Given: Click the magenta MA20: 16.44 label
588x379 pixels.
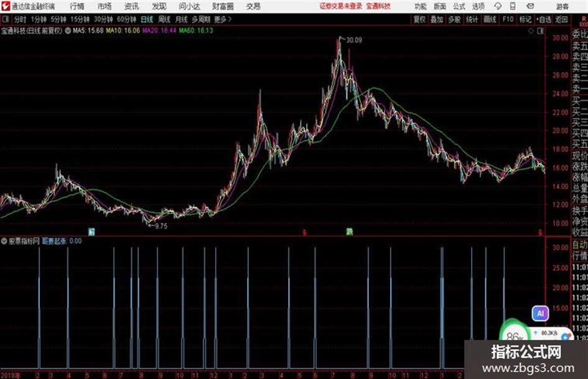Looking at the screenshot, I should (159, 30).
